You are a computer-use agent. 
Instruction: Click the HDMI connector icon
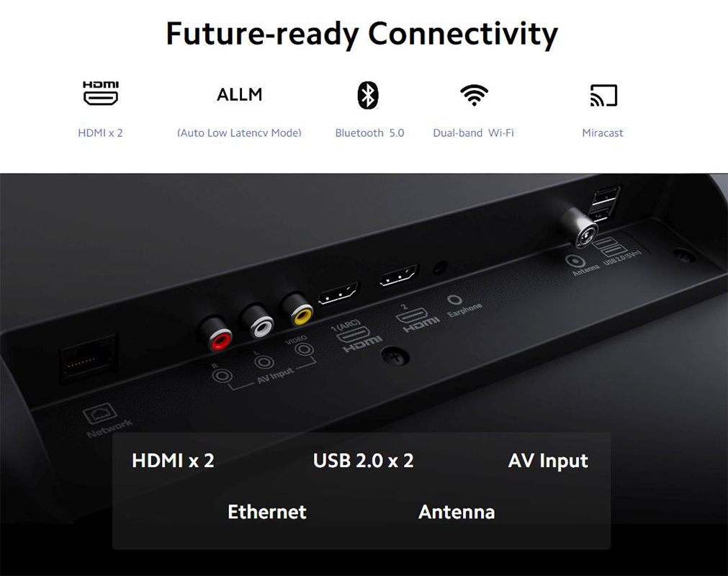pyautogui.click(x=101, y=94)
